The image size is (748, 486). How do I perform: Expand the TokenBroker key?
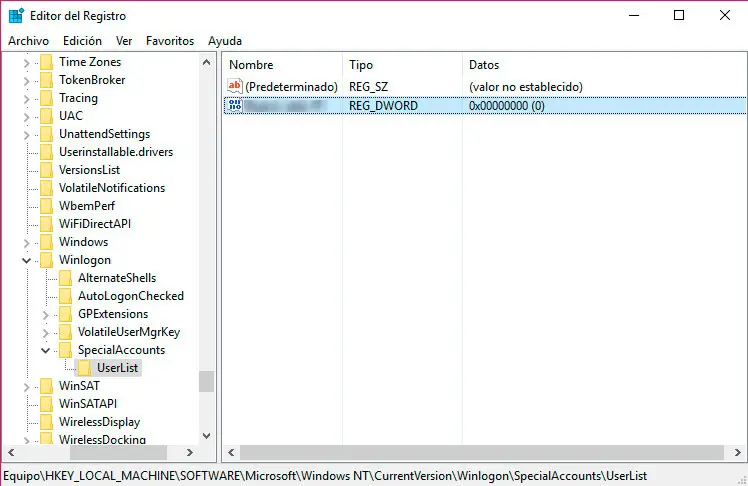pos(27,81)
